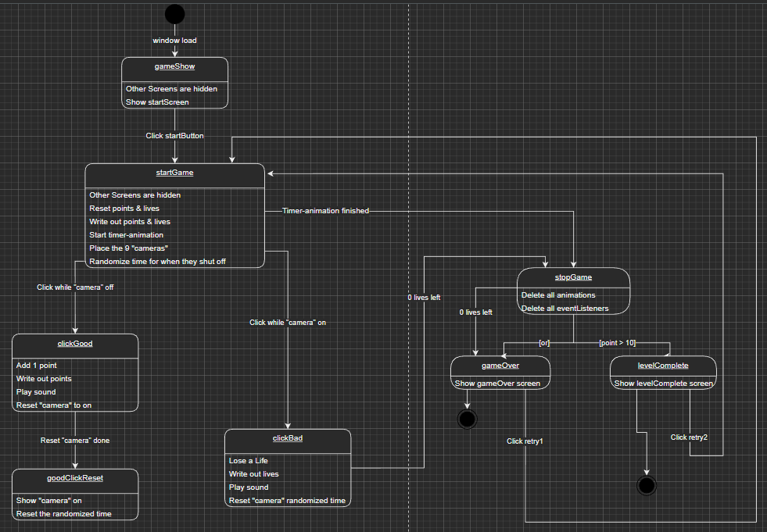Screen dimensions: 767x532
Task: Select the levelComplete state title
Action: pos(663,365)
